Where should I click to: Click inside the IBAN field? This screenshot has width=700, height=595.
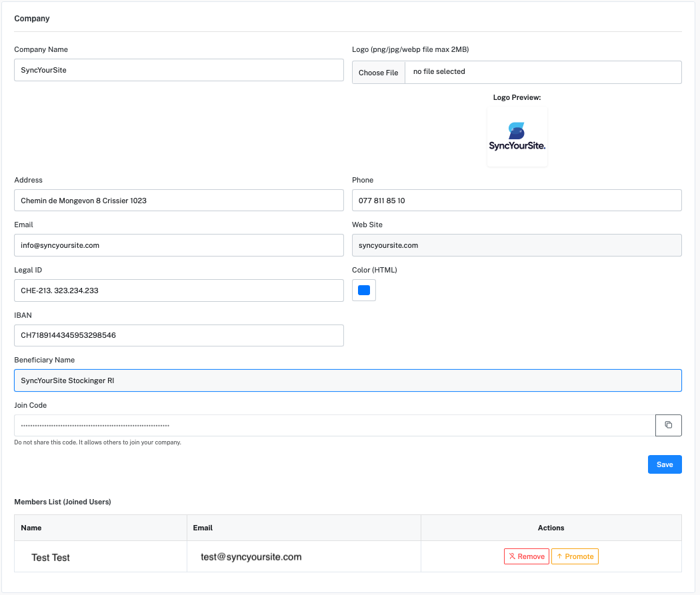179,335
